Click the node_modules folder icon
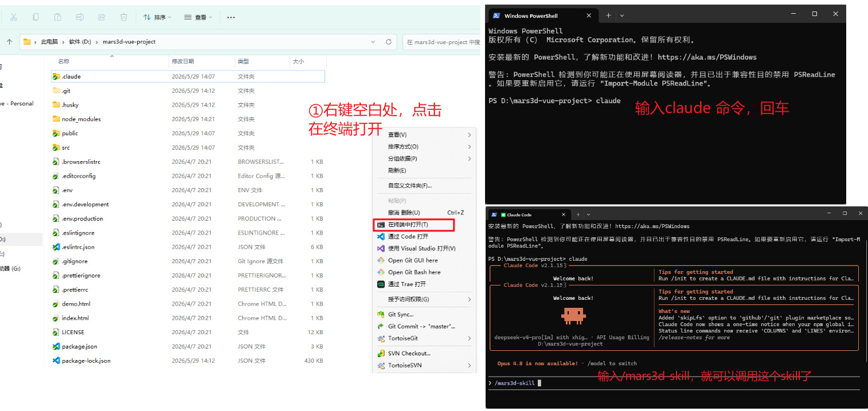Image resolution: width=868 pixels, height=411 pixels. [56, 119]
